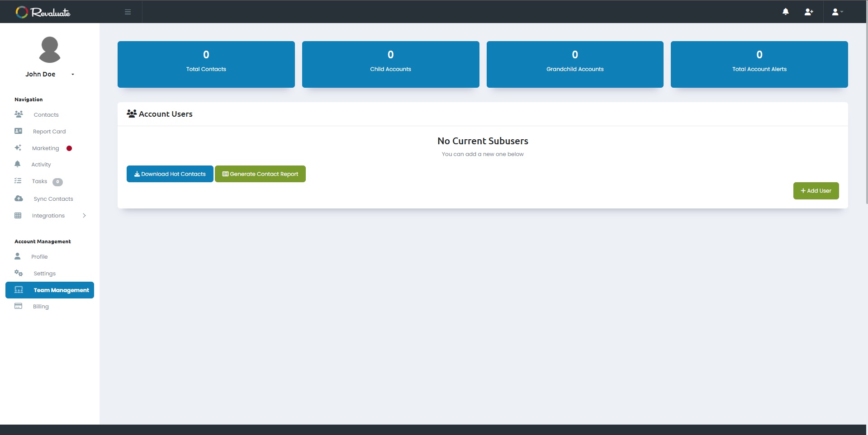Click the 'No Current Subusers' heading
Viewport: 868px width, 435px height.
pos(483,141)
